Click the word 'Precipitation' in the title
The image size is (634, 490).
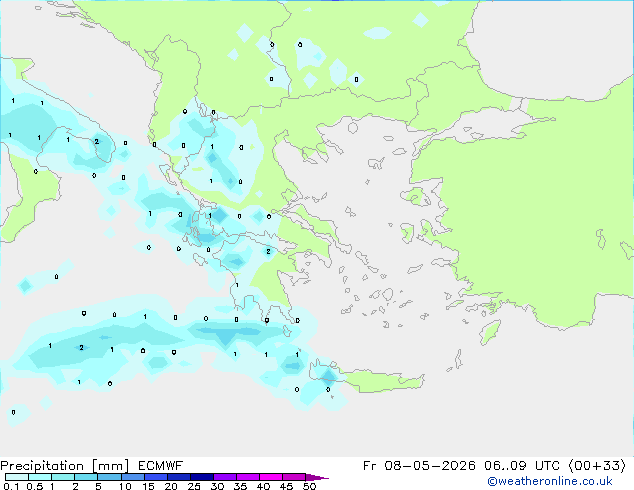42,466
